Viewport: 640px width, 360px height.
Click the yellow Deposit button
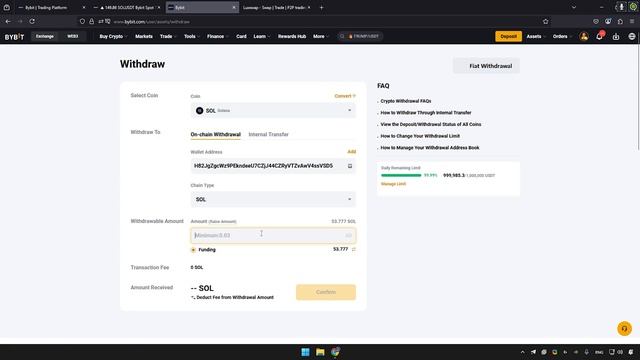click(x=508, y=36)
